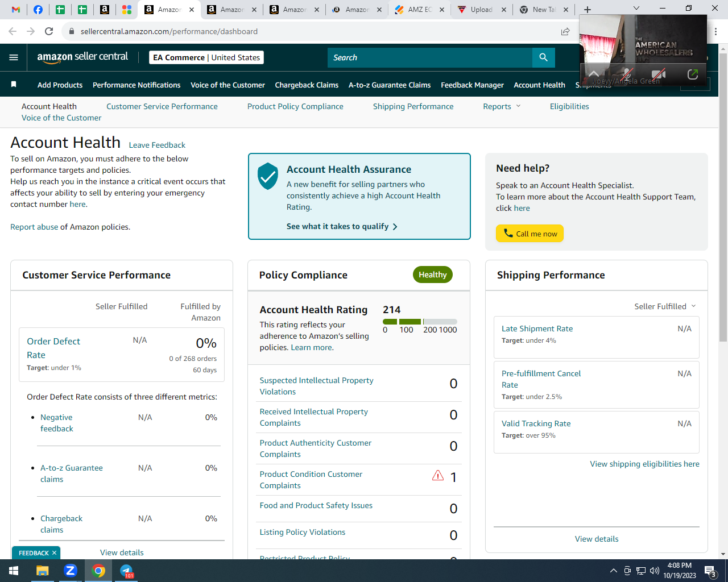The height and width of the screenshot is (582, 728).
Task: Open Add Products in the top navigation
Action: (x=60, y=85)
